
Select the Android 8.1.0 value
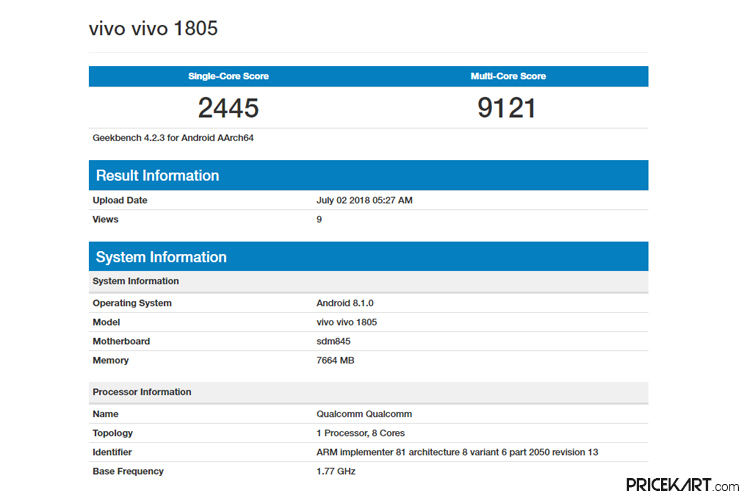[345, 303]
